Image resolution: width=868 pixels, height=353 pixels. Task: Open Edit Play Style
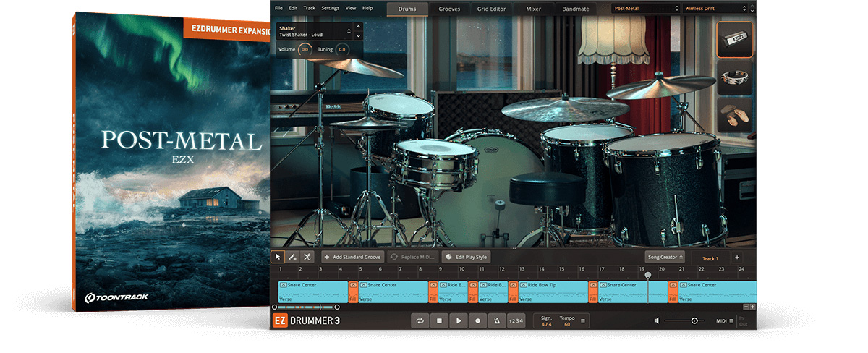tap(466, 257)
